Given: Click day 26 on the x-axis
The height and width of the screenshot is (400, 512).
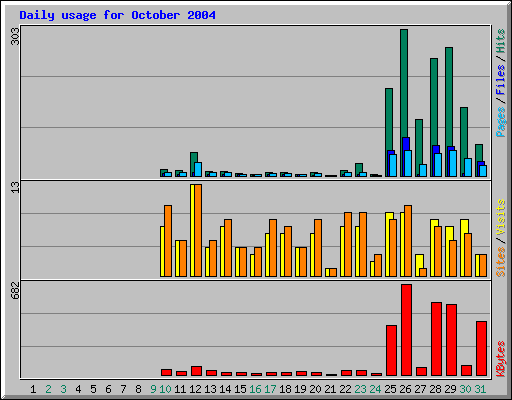Looking at the screenshot, I should click(405, 389).
